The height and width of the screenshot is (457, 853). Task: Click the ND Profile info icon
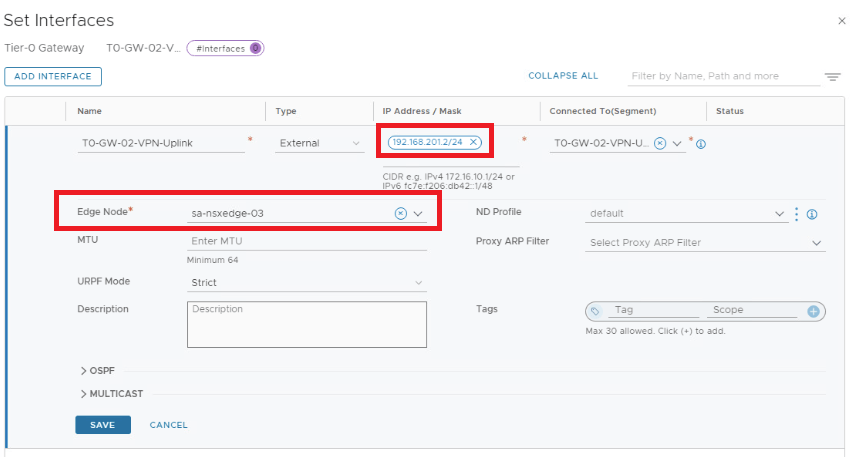812,214
